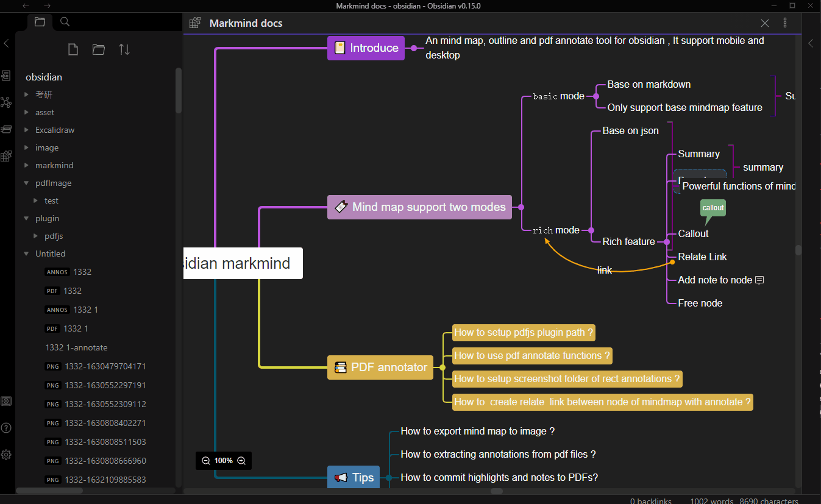821x504 pixels.
Task: Select the How to export mind map to image node
Action: [x=478, y=431]
